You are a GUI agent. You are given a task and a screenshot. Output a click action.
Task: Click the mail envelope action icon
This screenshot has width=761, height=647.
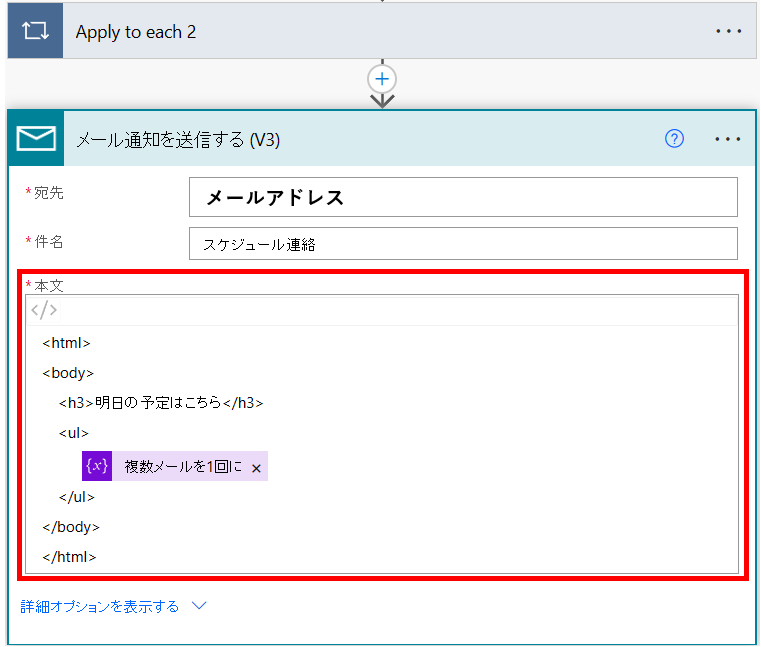point(36,139)
